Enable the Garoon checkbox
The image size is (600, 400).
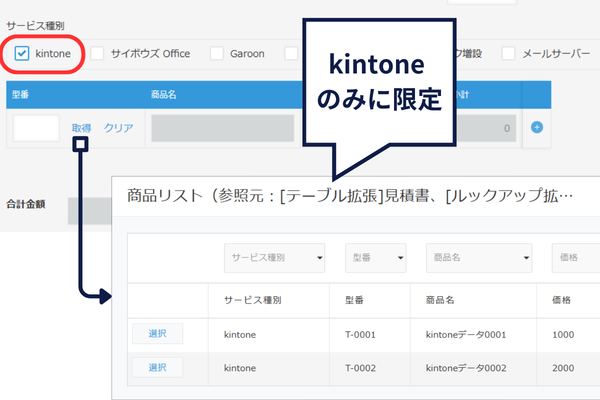pos(217,53)
